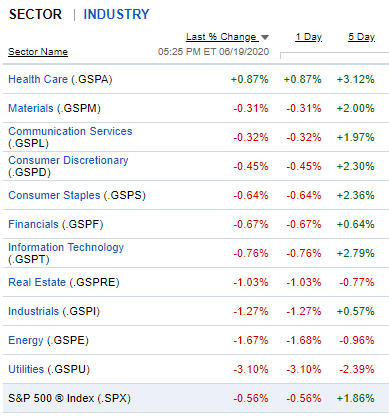Select the SECTOR tab
The image size is (389, 416).
35,14
